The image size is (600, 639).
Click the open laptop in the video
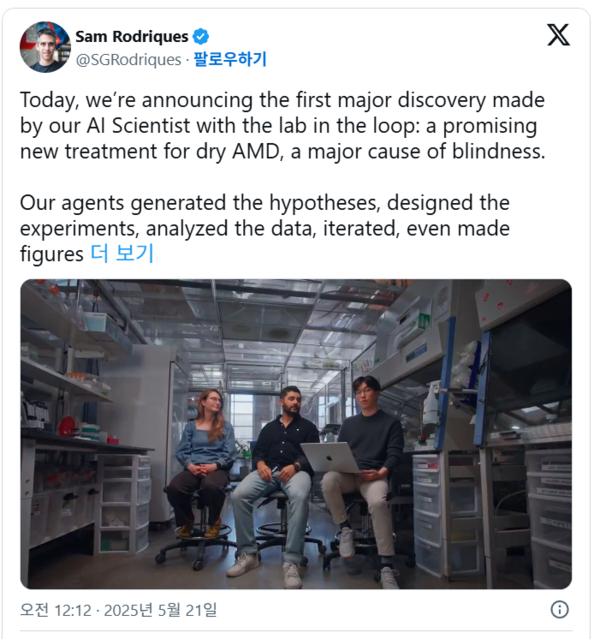click(x=333, y=458)
